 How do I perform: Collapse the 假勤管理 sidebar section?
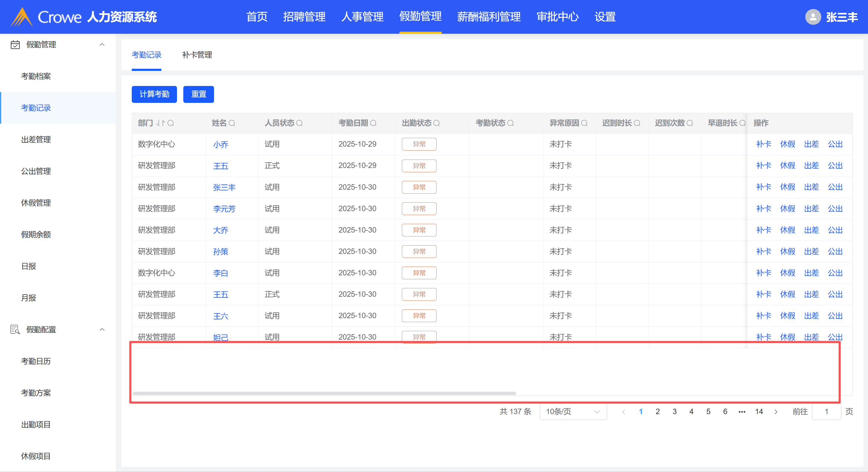102,45
